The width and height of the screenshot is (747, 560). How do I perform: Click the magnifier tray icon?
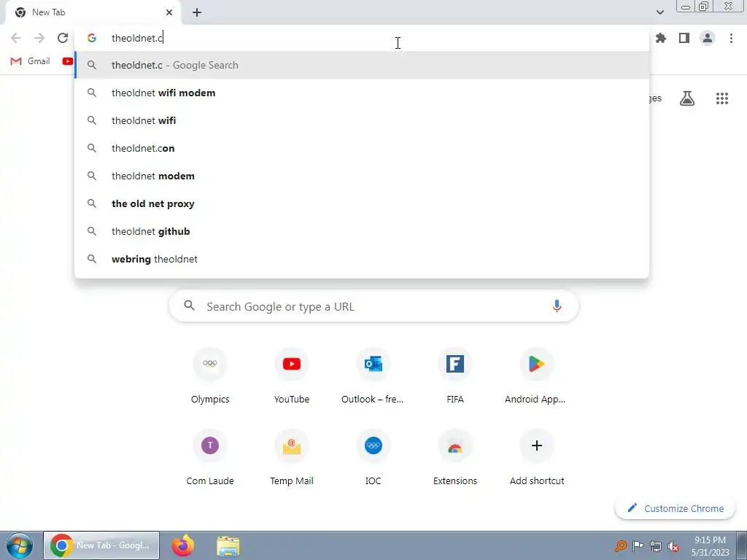click(620, 545)
